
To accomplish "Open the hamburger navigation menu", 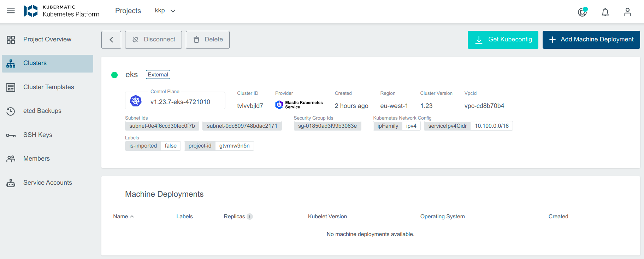I will (x=11, y=11).
